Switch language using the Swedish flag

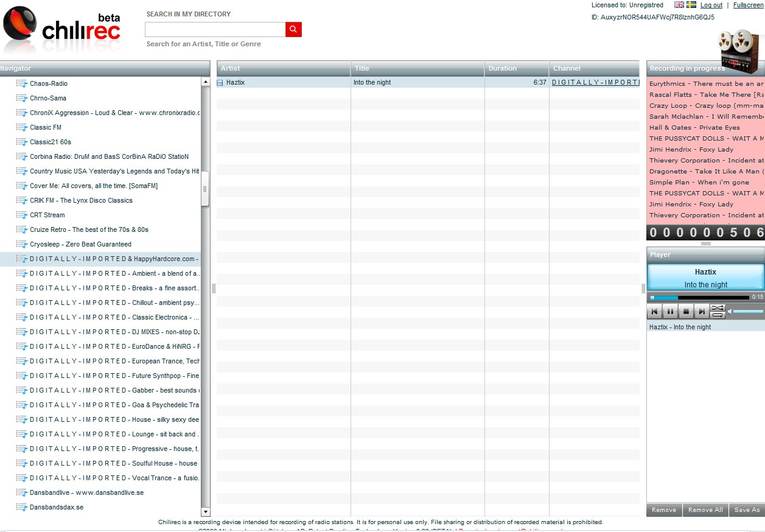[x=691, y=5]
